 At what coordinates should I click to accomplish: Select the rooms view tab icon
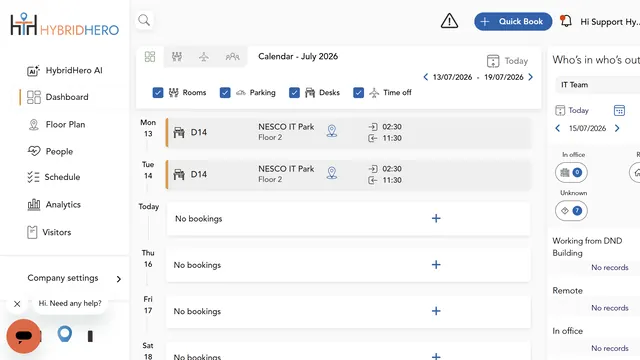coord(177,56)
